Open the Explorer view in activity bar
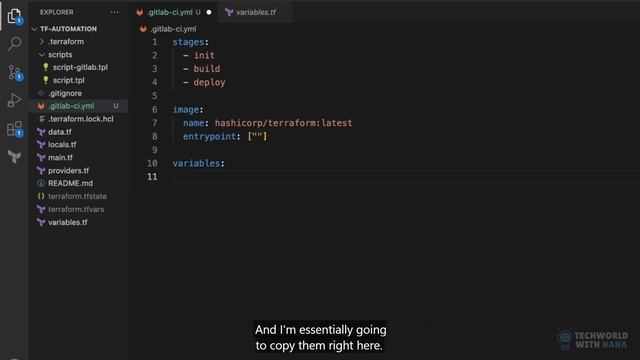The image size is (640, 360). point(14,16)
